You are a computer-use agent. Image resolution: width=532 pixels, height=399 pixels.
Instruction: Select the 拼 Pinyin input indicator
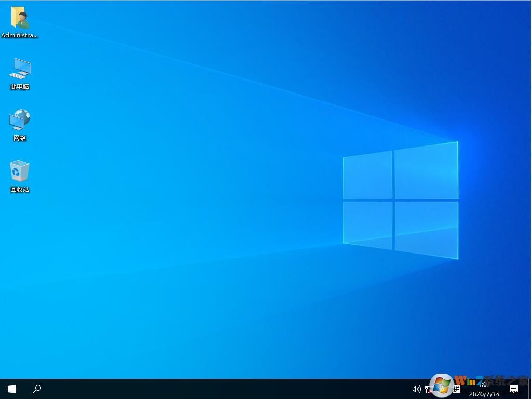coord(456,389)
